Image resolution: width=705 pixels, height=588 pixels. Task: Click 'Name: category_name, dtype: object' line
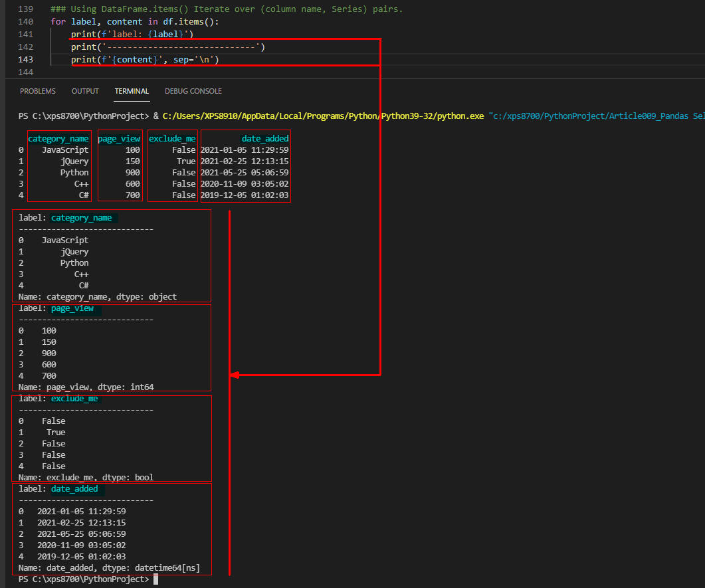pos(98,297)
